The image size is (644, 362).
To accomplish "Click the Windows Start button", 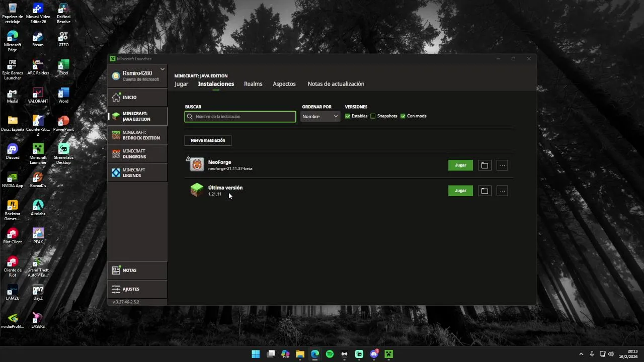I will pyautogui.click(x=256, y=354).
